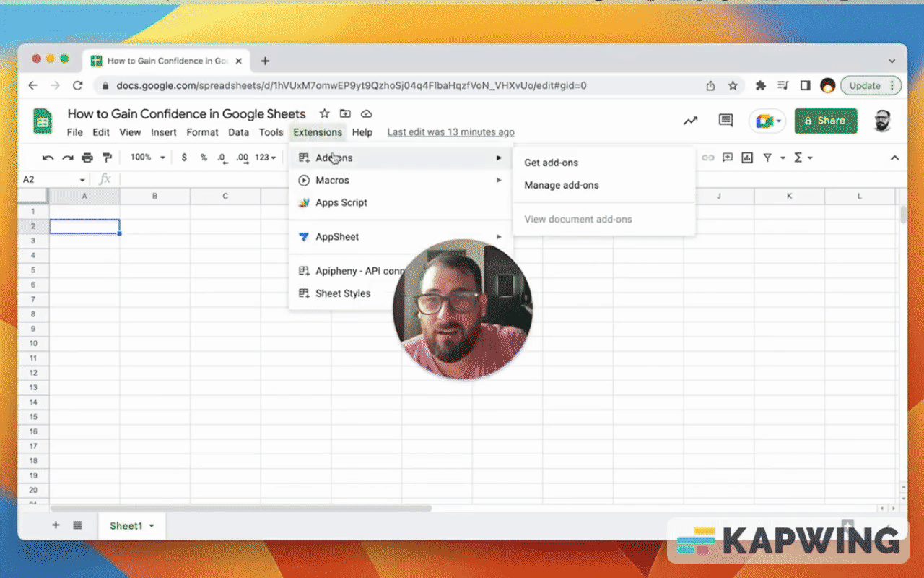The height and width of the screenshot is (578, 924).
Task: Apply currency format with the dollar icon
Action: (x=184, y=158)
